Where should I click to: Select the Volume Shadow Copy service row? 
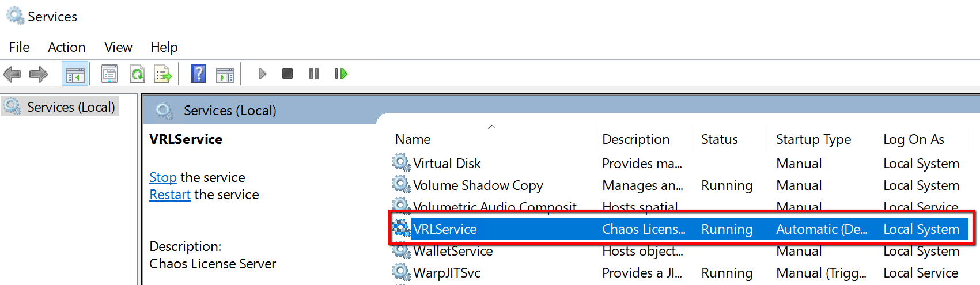[478, 185]
